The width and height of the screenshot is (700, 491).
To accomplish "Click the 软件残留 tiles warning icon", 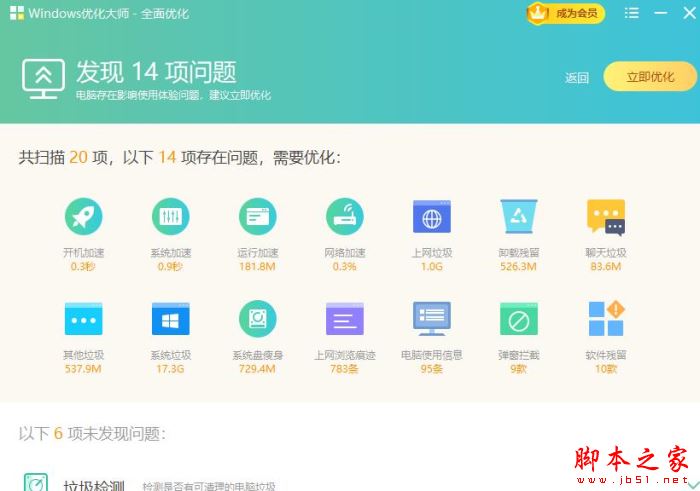I will 606,319.
